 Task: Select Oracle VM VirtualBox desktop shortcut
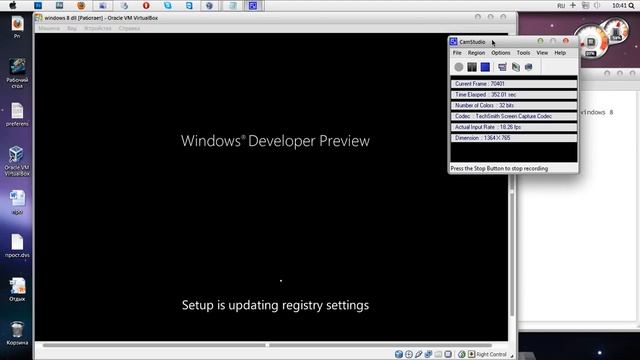coord(17,161)
